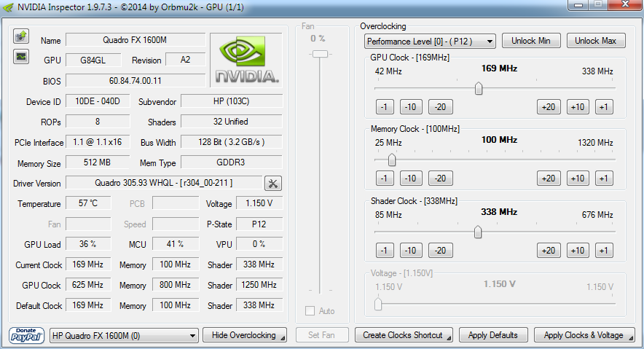Click the MCU value 41 %
The image size is (644, 349).
[176, 244]
